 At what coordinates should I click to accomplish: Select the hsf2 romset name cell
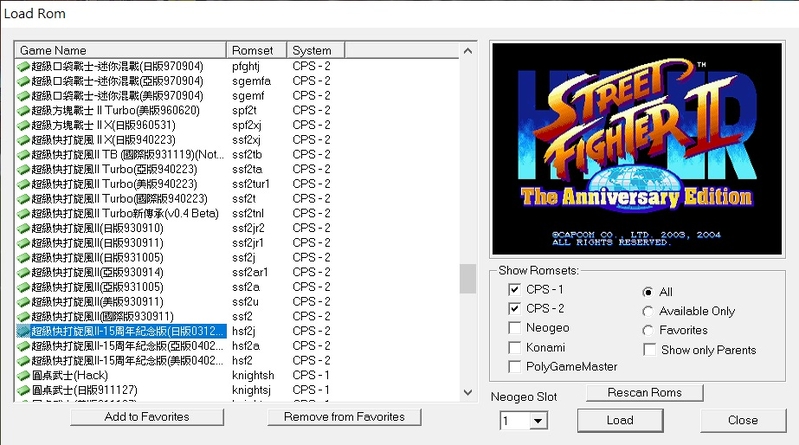pyautogui.click(x=242, y=361)
